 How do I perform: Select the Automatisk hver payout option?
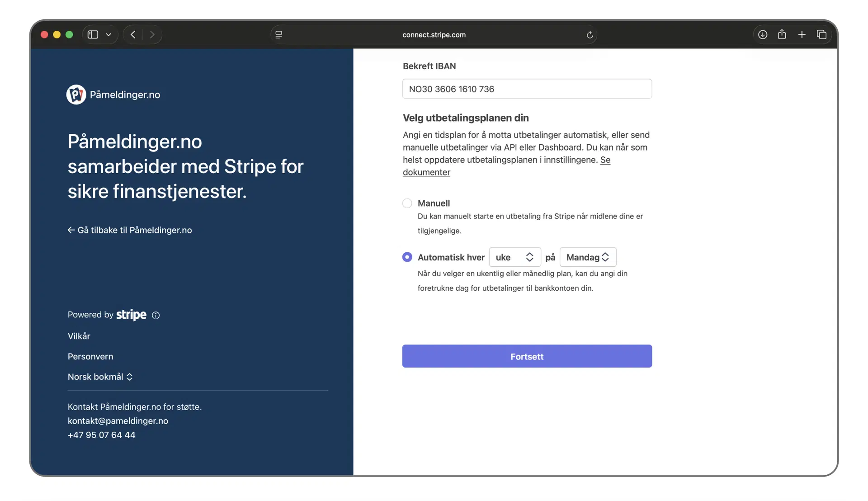pyautogui.click(x=407, y=257)
